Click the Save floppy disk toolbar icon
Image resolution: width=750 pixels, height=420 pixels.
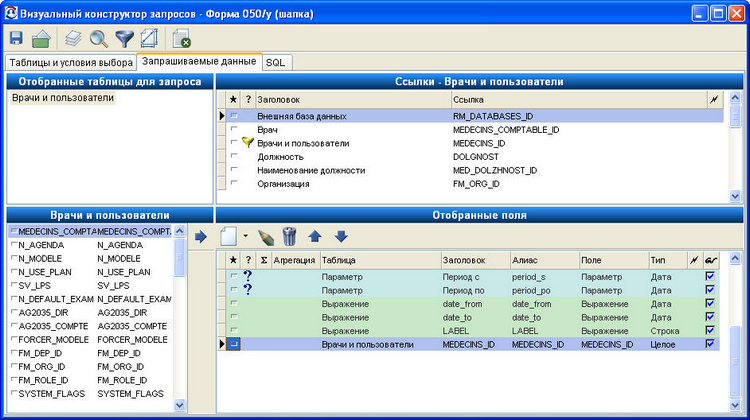point(16,38)
